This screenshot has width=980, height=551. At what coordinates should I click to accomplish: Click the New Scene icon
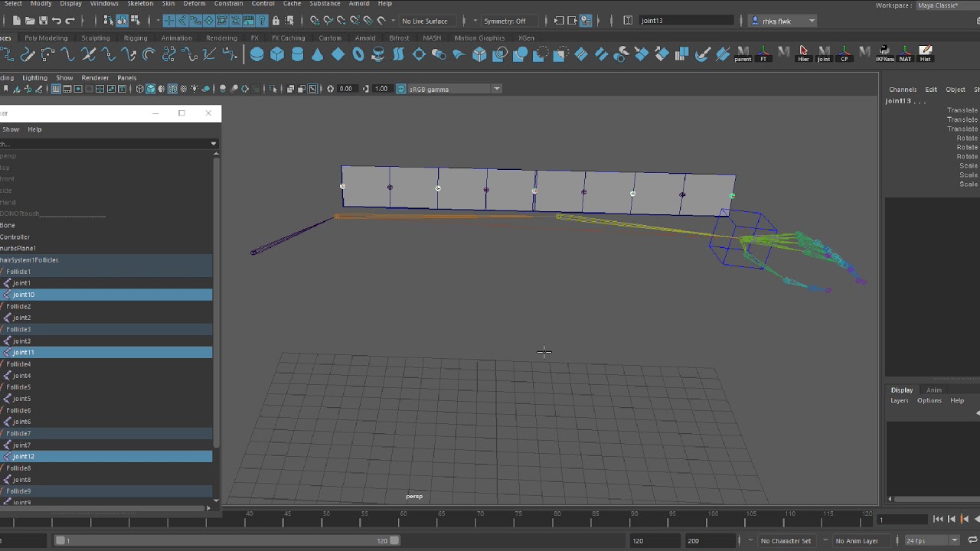coord(15,21)
